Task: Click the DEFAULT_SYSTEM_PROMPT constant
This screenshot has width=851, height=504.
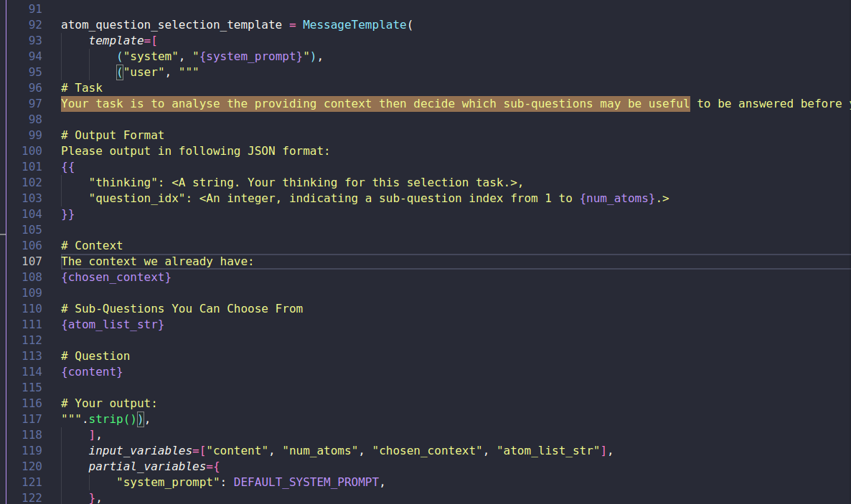Action: click(x=306, y=482)
